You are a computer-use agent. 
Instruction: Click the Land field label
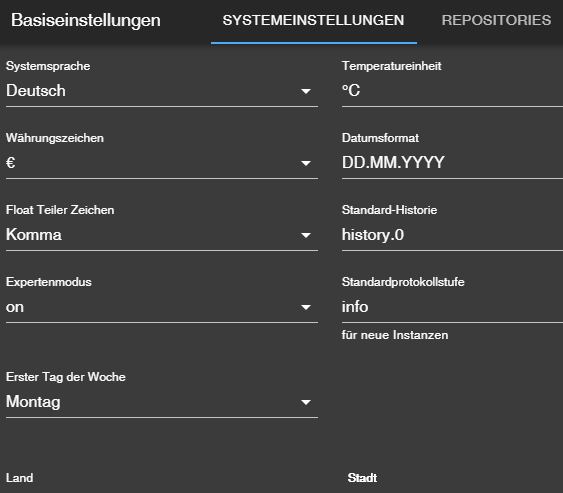19,478
